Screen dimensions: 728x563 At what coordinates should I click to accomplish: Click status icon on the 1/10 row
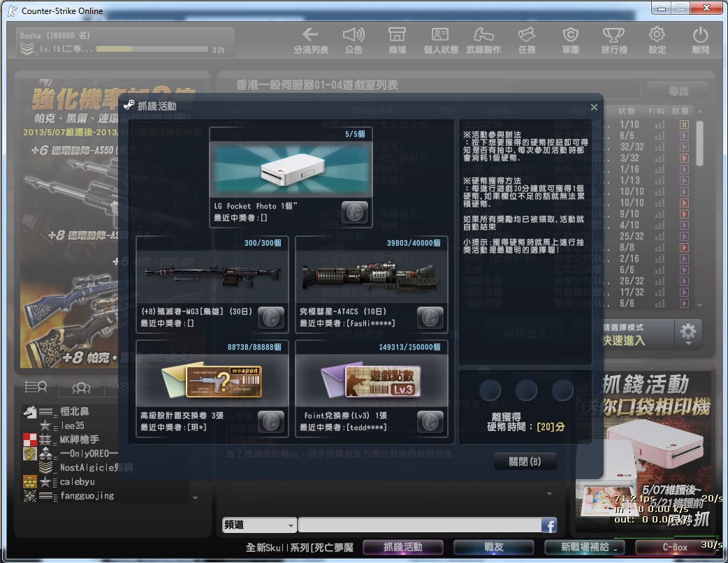[x=684, y=124]
